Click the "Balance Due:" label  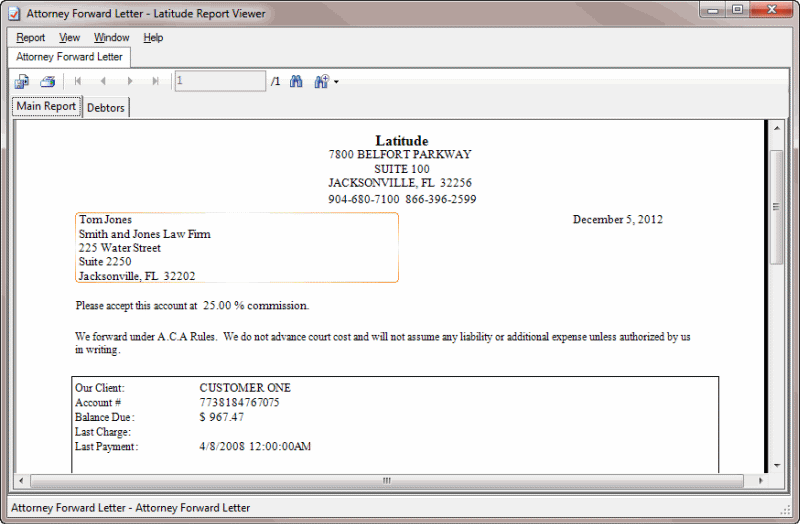pyautogui.click(x=105, y=417)
